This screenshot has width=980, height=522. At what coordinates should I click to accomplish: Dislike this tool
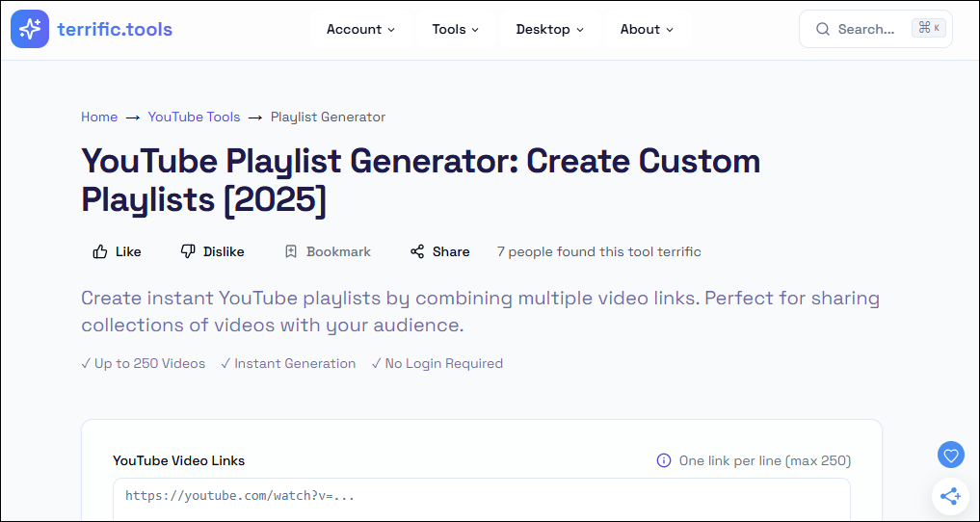(213, 251)
